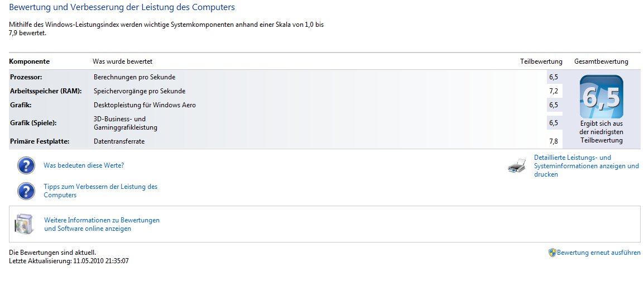Viewport: 644px width, 285px height.
Task: Click help icon beside "Tipps zum Verbessern"
Action: (26, 191)
